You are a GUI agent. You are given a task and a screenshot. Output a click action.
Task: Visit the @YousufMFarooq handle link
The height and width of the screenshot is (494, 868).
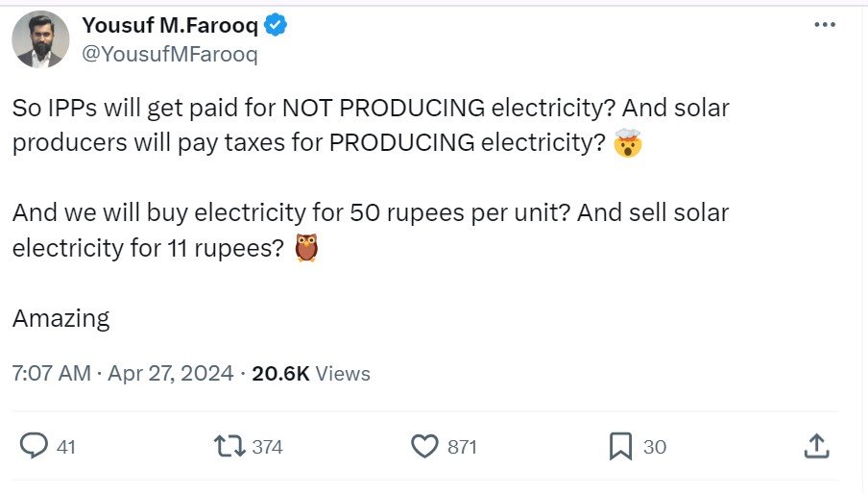[170, 54]
